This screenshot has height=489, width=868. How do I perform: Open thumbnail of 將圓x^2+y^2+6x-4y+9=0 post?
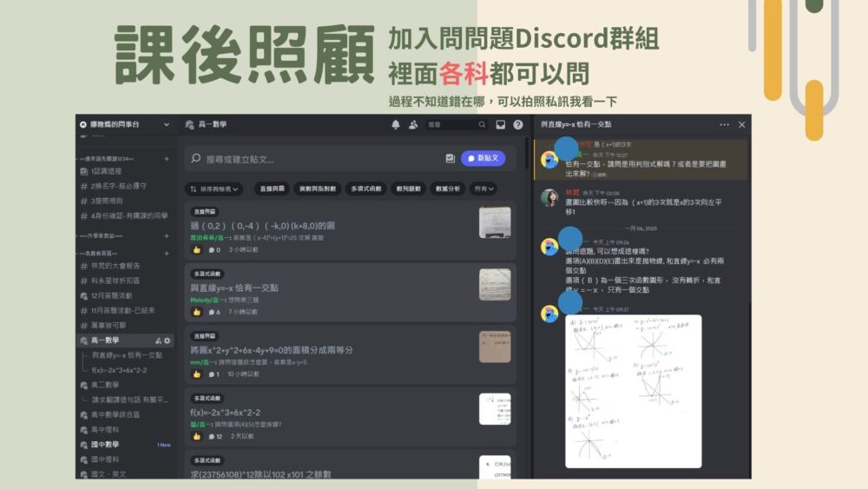(495, 347)
